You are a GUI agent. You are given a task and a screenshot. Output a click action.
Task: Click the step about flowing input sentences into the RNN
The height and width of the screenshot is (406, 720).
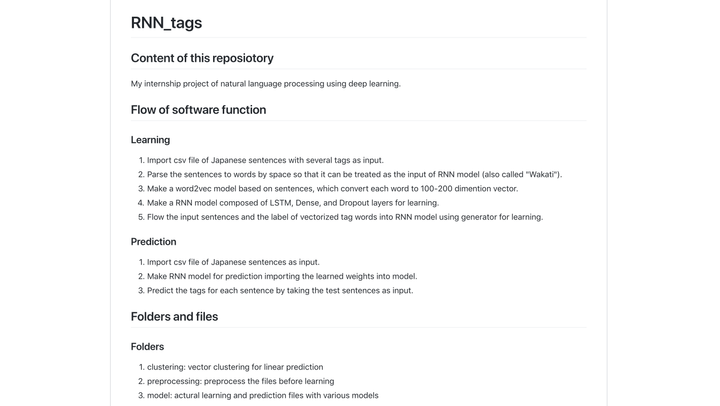pos(344,217)
